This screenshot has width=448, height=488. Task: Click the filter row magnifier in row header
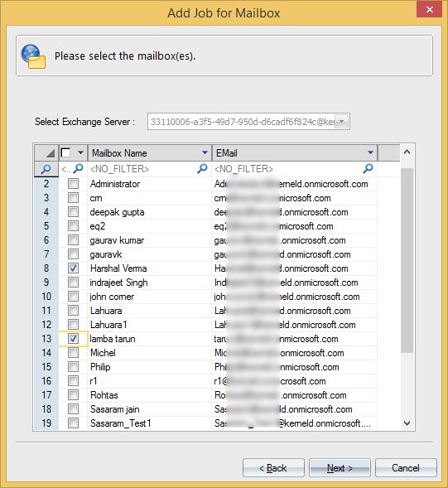(x=46, y=169)
